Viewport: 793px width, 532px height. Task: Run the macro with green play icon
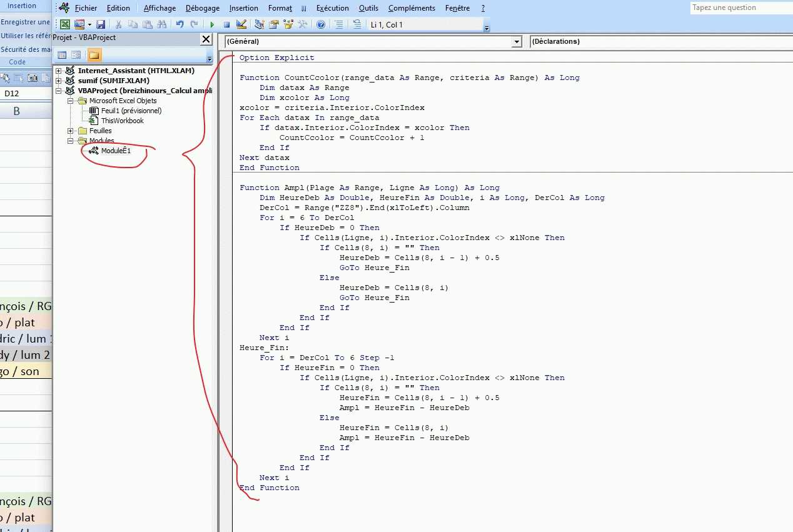[x=212, y=24]
